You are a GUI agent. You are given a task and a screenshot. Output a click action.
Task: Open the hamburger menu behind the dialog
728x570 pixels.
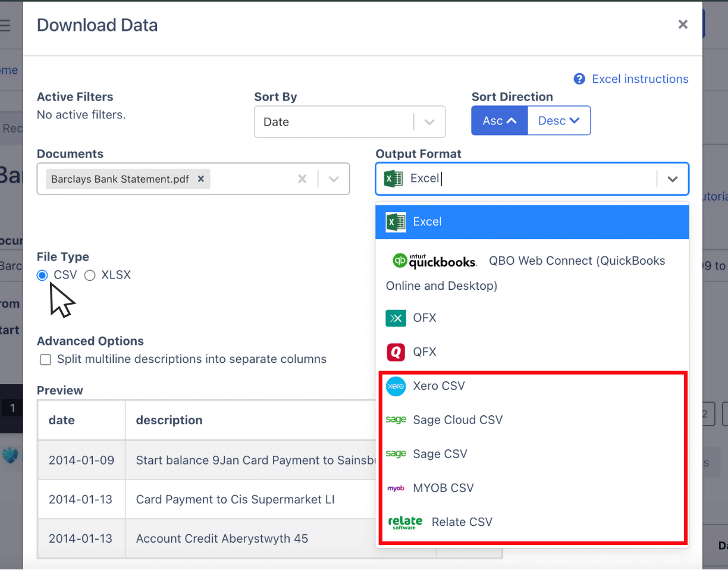coord(5,25)
